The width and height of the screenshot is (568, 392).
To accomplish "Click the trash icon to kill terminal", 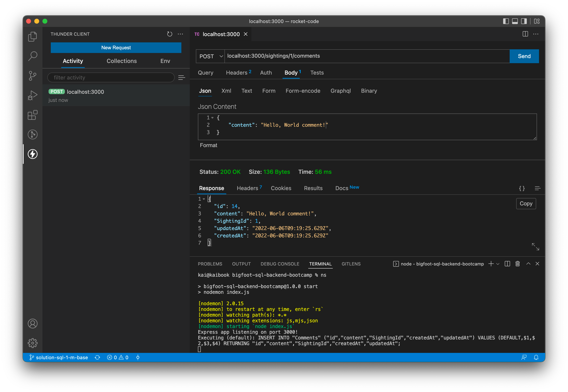I will pyautogui.click(x=517, y=264).
